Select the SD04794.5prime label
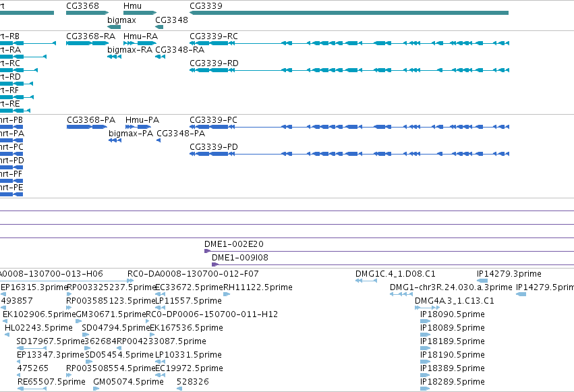The width and height of the screenshot is (574, 392). tap(116, 328)
